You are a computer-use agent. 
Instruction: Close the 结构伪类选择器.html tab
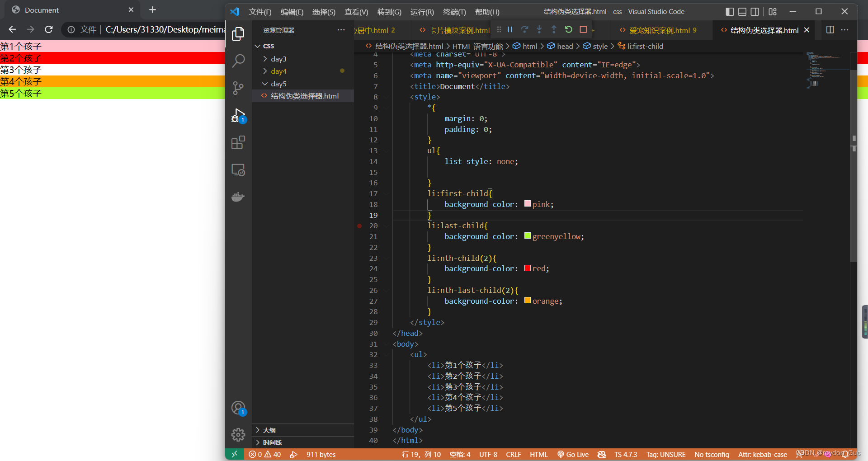click(807, 30)
